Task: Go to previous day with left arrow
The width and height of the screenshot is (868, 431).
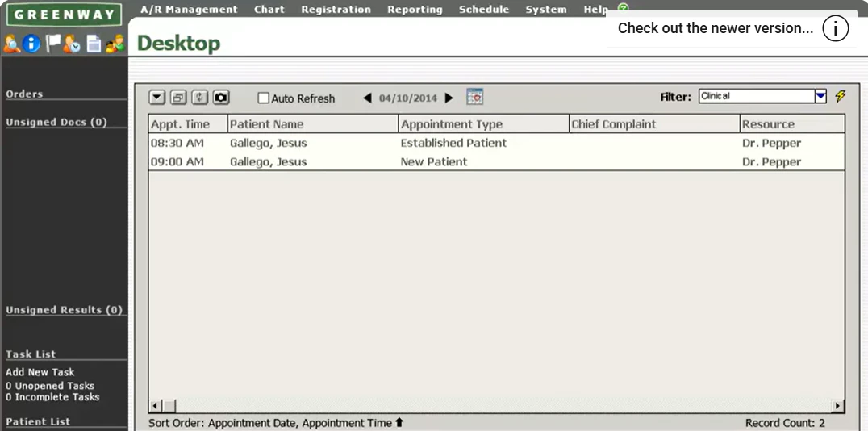Action: click(368, 98)
